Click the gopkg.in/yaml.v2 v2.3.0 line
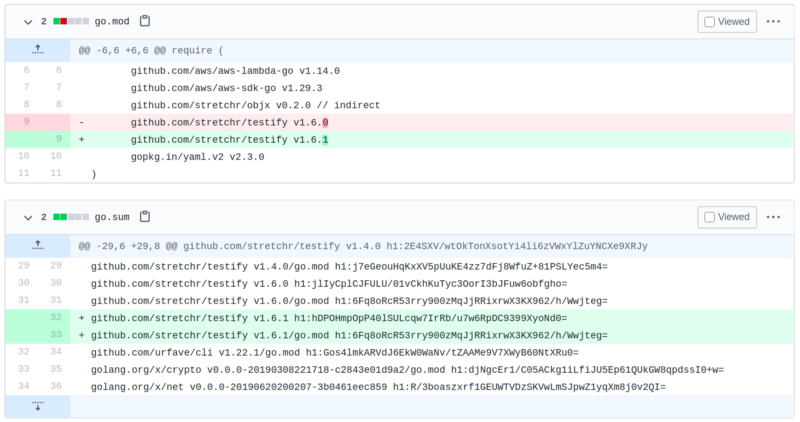 point(400,157)
